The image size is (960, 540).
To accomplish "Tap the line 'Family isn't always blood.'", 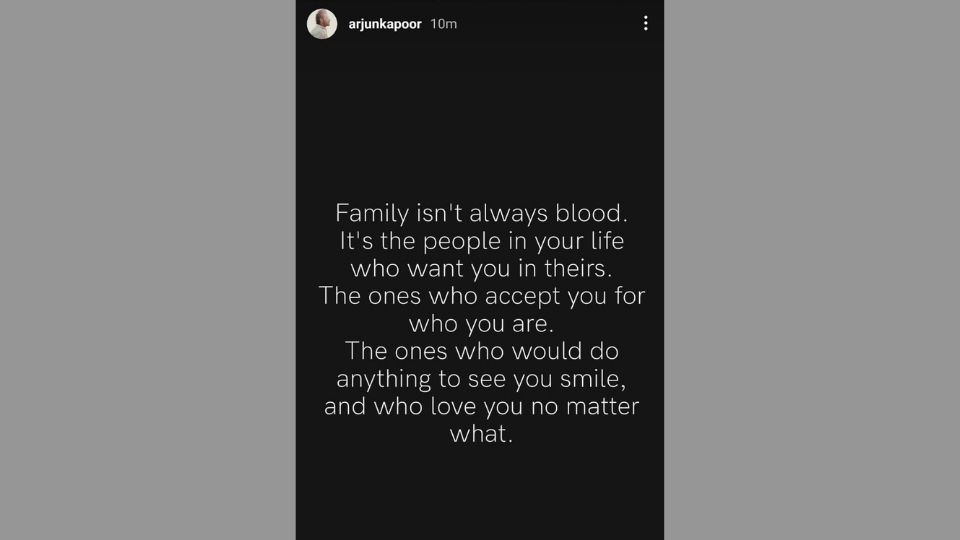I will point(481,213).
